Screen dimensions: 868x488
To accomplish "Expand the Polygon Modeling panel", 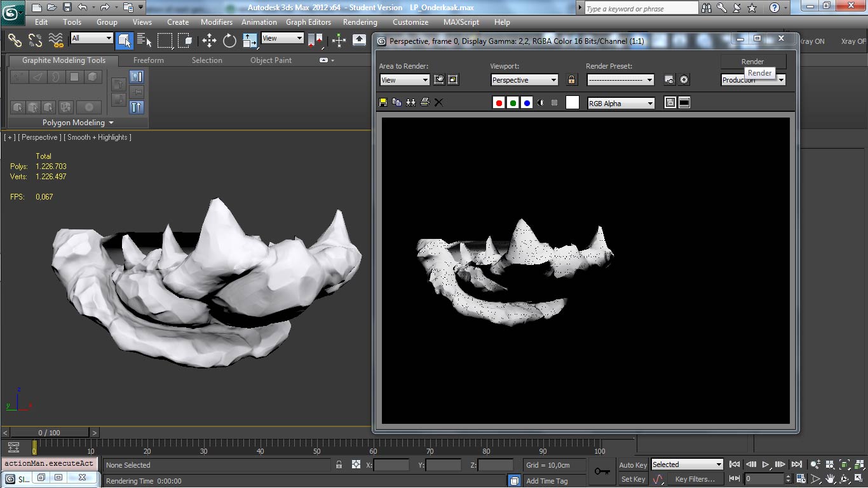I will point(78,123).
